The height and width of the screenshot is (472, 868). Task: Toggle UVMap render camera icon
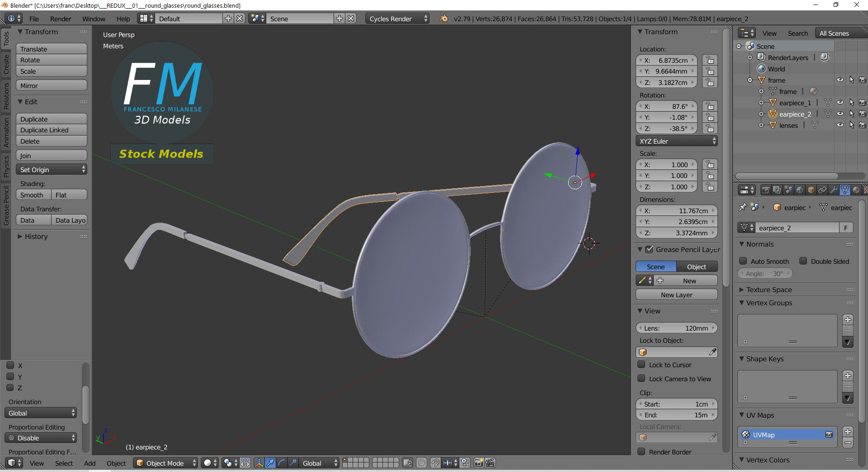click(x=829, y=435)
